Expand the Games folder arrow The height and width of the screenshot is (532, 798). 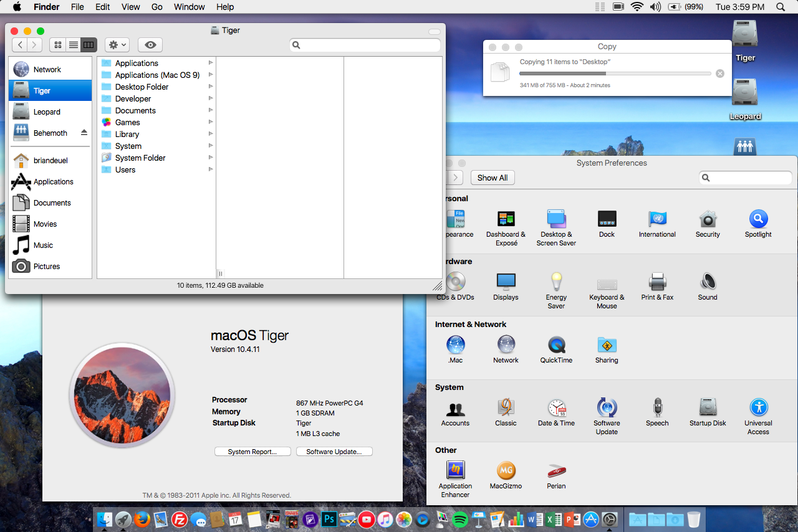click(211, 122)
